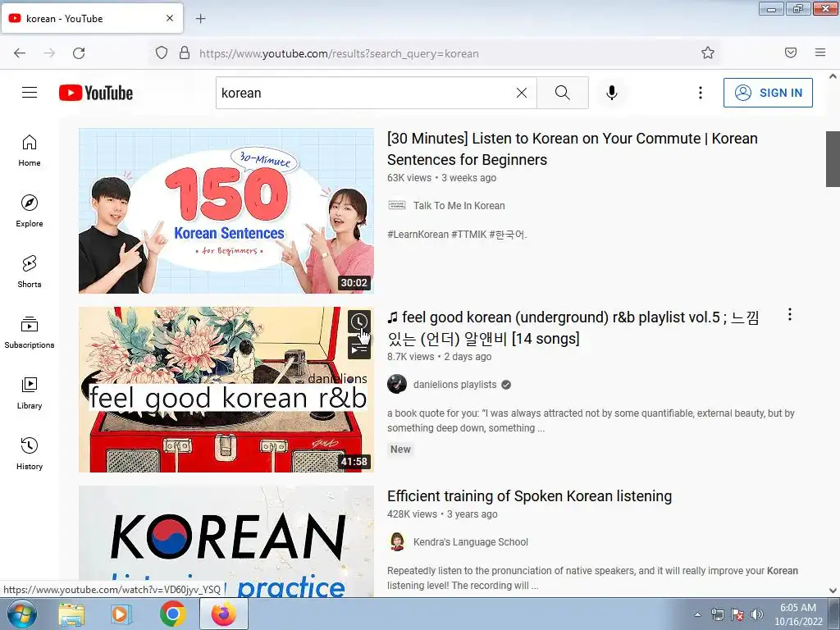The height and width of the screenshot is (630, 840).
Task: Open KOREAN listening practice thumbnail
Action: coord(226,541)
